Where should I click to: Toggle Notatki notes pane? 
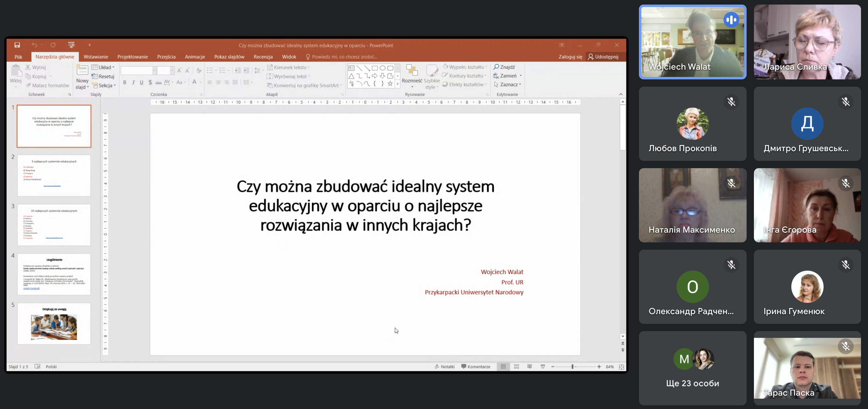[x=444, y=366]
